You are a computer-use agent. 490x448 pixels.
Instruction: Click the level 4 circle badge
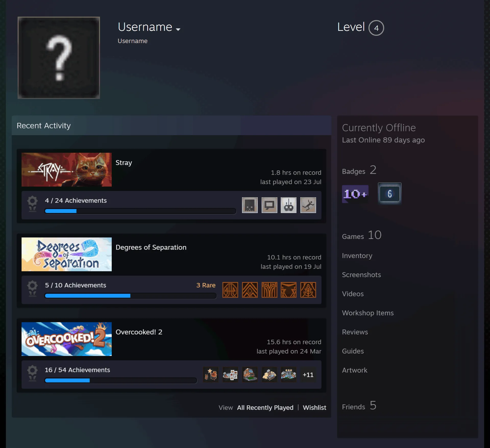coord(376,28)
